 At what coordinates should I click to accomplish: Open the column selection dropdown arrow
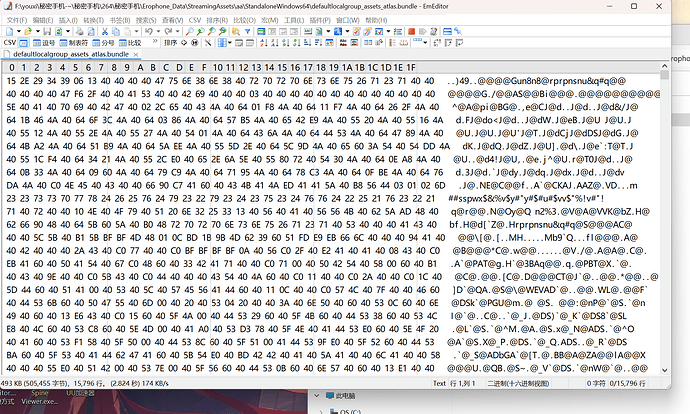pyautogui.click(x=230, y=43)
